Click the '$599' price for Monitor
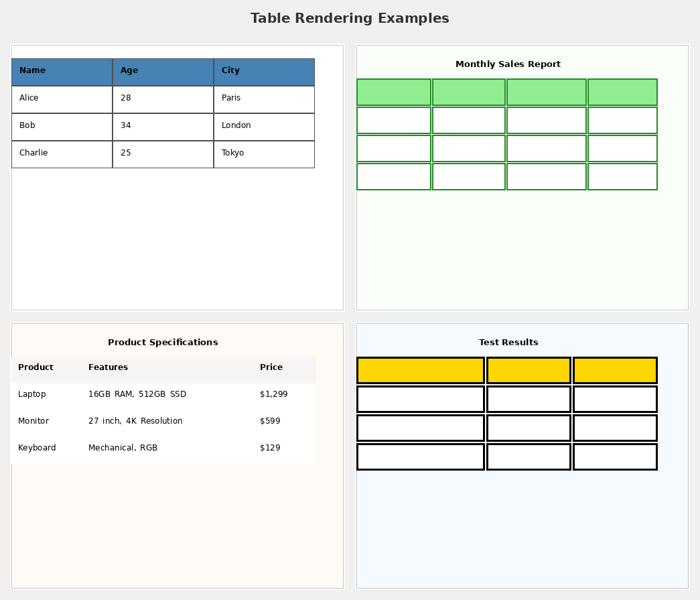700x600 pixels. tap(270, 421)
